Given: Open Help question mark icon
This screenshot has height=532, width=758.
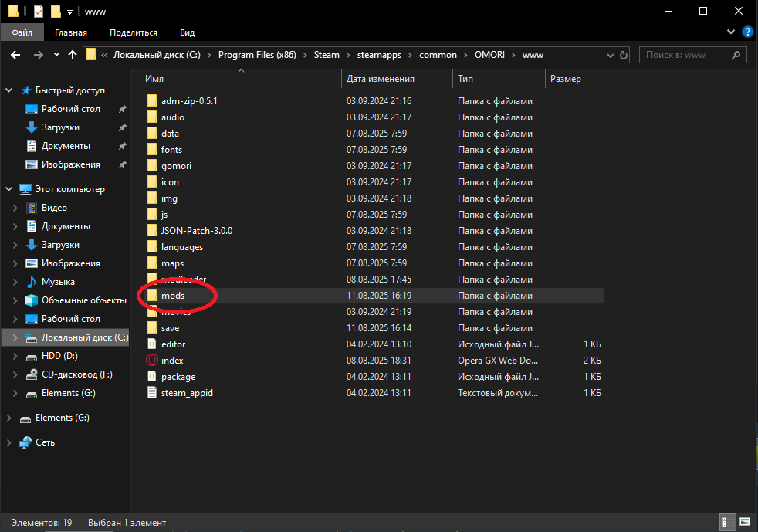Looking at the screenshot, I should (x=747, y=32).
